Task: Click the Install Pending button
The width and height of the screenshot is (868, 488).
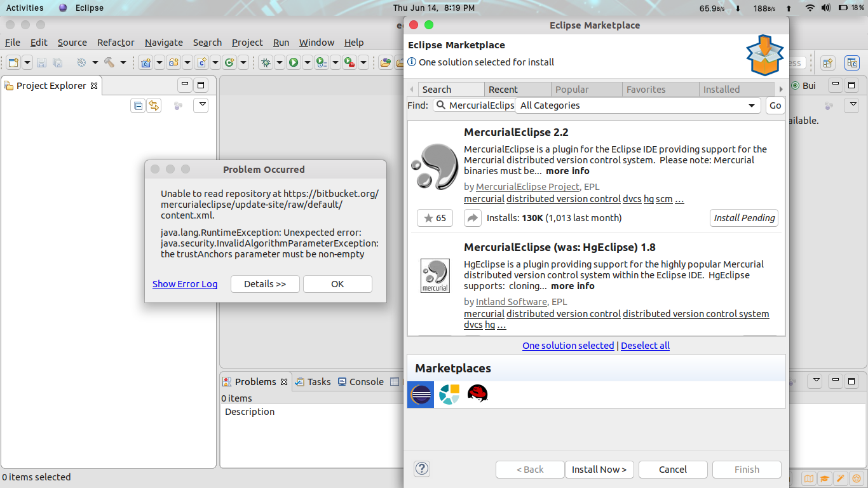Action: (x=744, y=218)
